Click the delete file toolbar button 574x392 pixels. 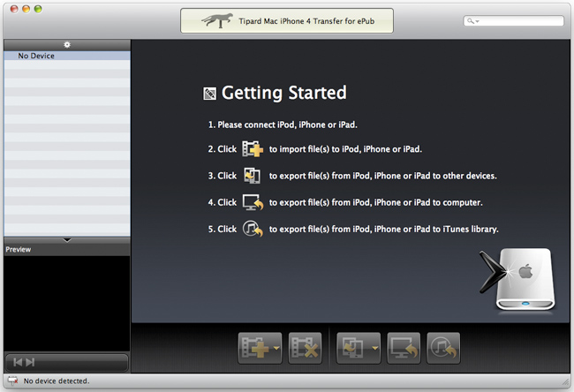click(x=305, y=348)
